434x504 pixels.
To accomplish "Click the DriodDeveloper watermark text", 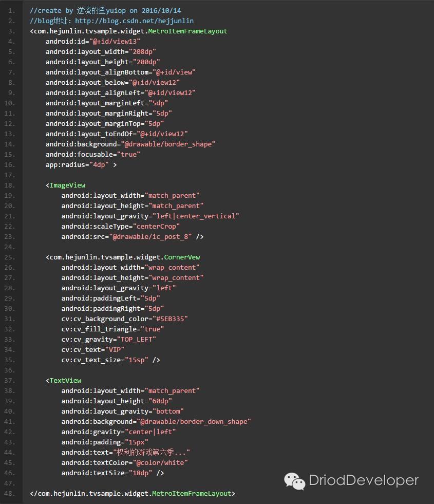I will (x=363, y=480).
